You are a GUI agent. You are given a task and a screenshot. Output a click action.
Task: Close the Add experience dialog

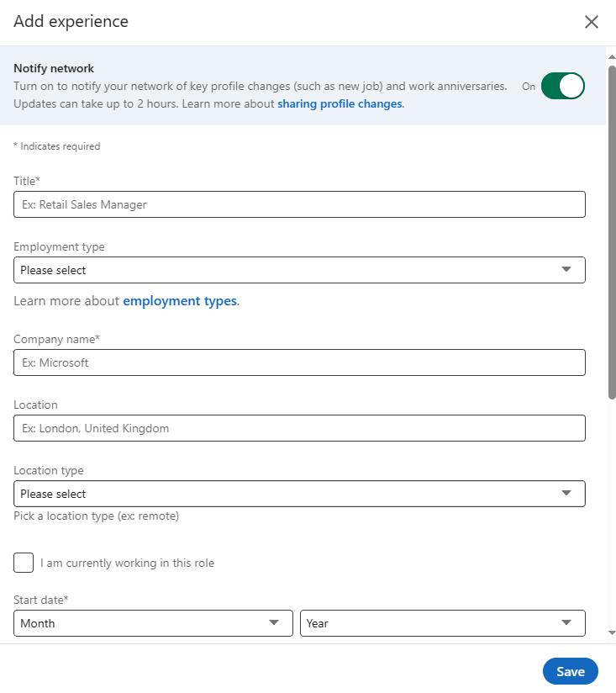click(592, 22)
